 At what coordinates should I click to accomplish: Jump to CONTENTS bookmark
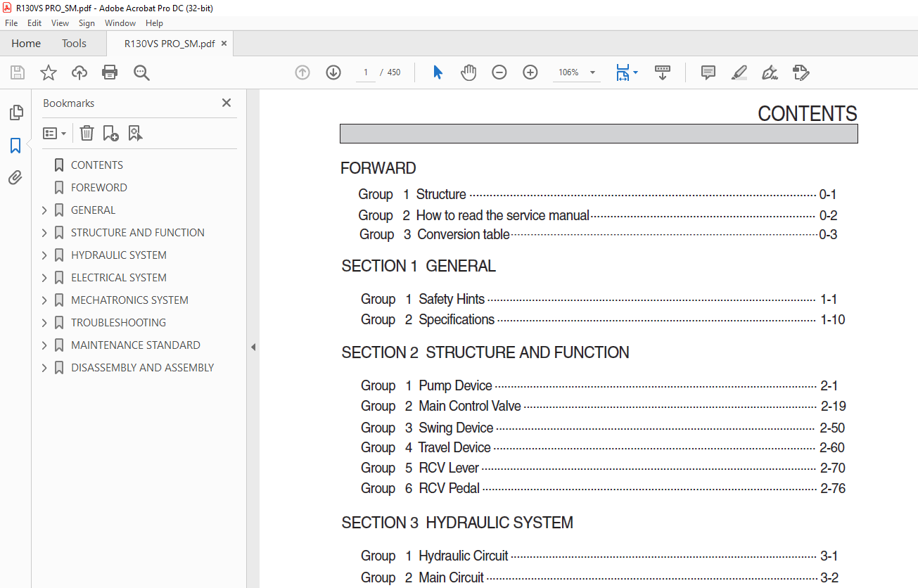tap(97, 165)
